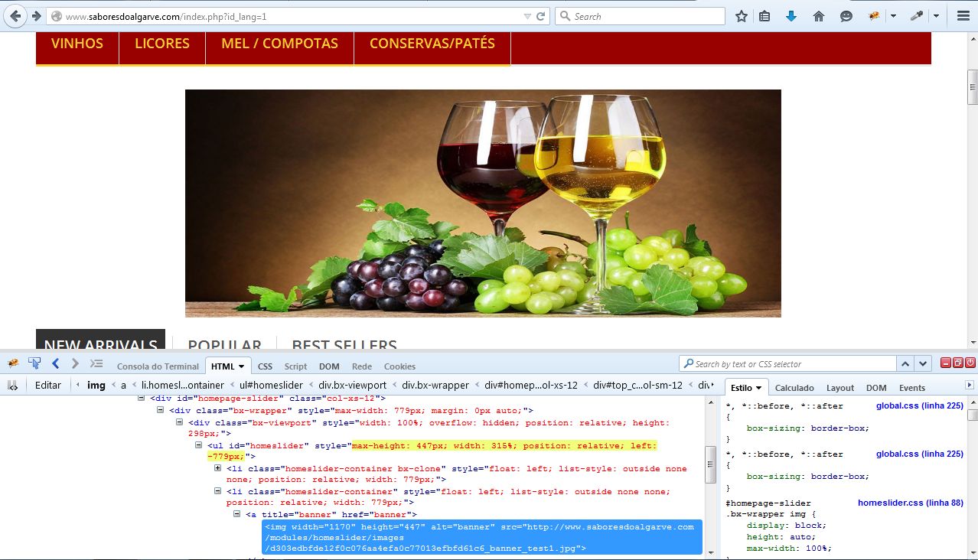Open homeslider.css (linha 88) source link
The height and width of the screenshot is (560, 978).
tap(911, 503)
